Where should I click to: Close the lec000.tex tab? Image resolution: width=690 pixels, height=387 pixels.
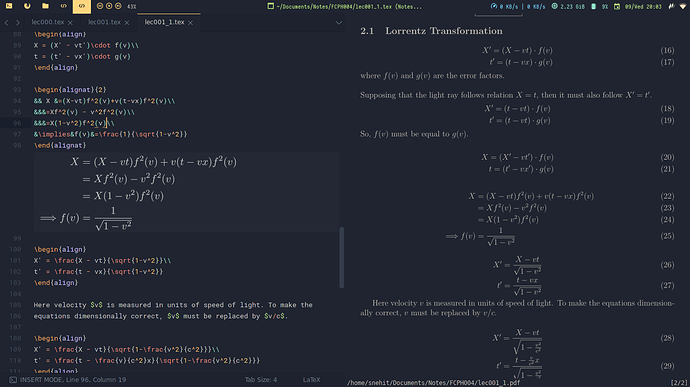tap(70, 22)
